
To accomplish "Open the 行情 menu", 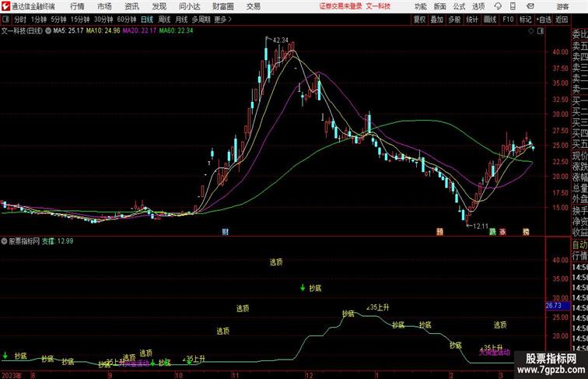I will (77, 6).
